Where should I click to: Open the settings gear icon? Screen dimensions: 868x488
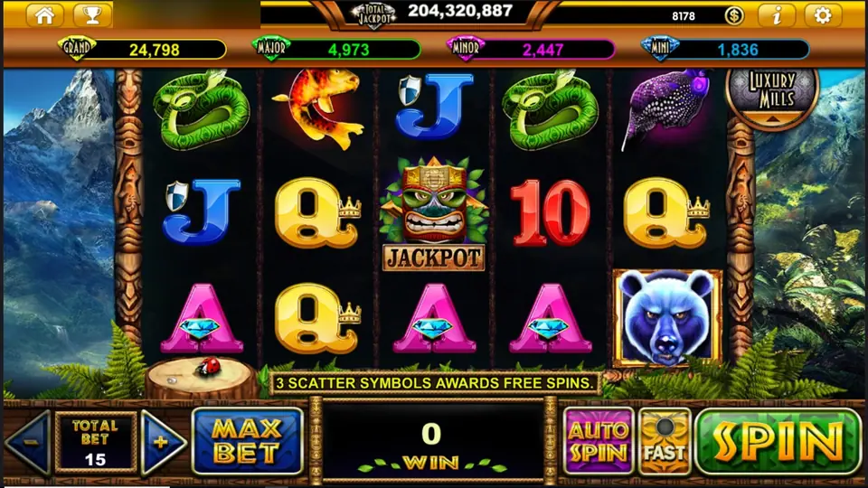tap(823, 15)
